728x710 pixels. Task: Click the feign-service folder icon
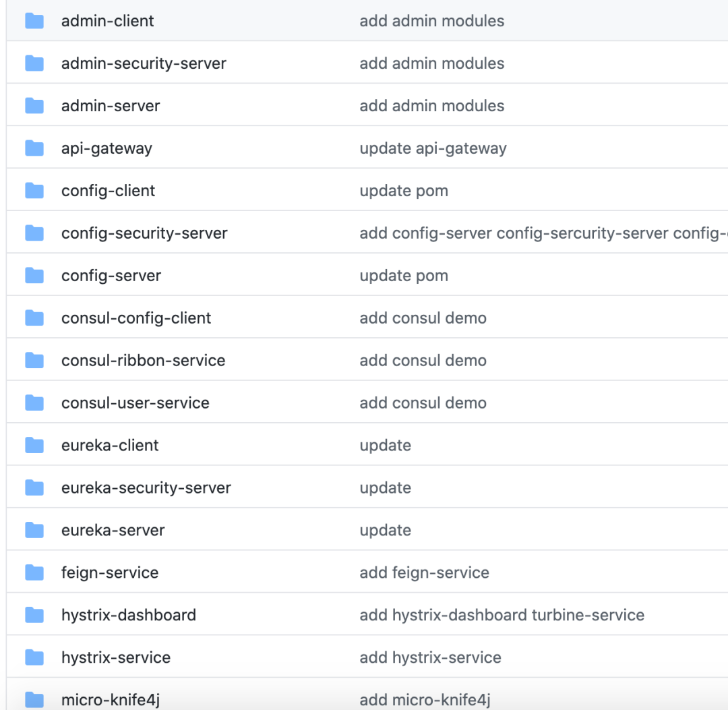[x=34, y=572]
